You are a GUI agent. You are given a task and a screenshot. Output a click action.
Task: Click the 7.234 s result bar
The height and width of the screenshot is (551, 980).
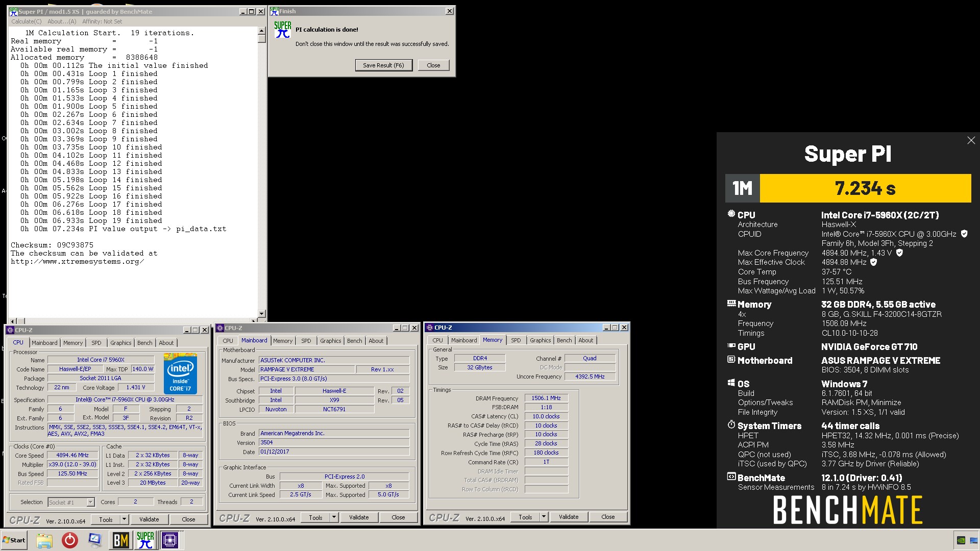click(865, 188)
